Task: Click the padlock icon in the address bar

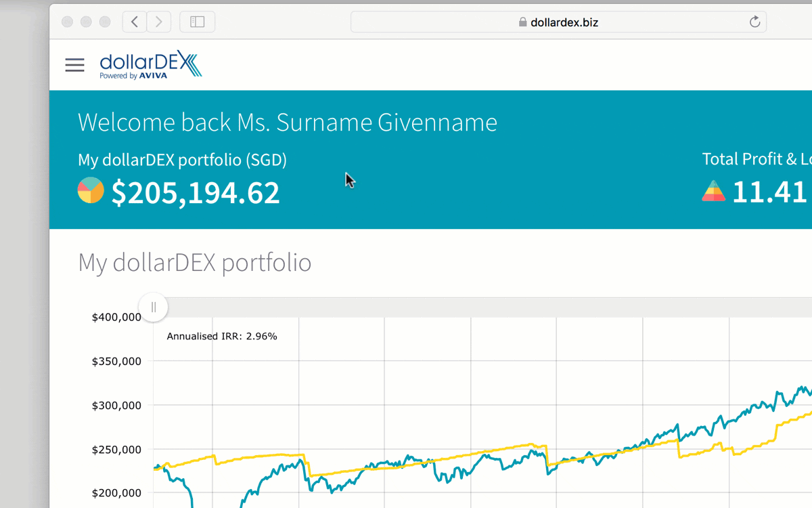Action: click(522, 22)
